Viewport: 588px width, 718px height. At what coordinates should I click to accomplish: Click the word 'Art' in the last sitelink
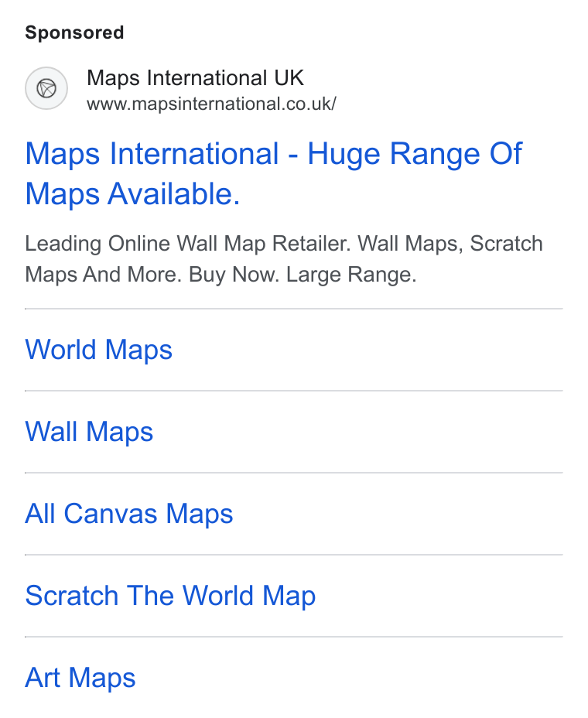(x=43, y=678)
